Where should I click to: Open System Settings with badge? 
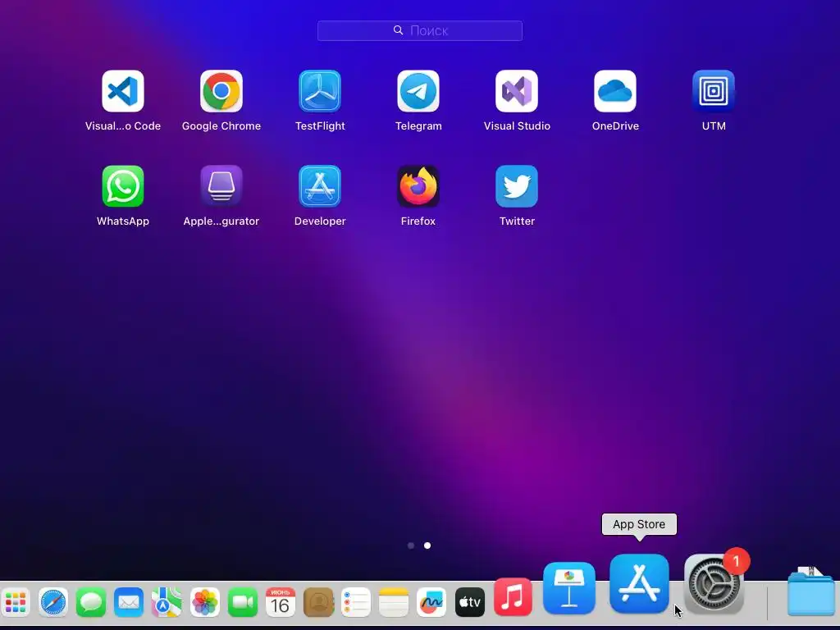[x=714, y=583]
